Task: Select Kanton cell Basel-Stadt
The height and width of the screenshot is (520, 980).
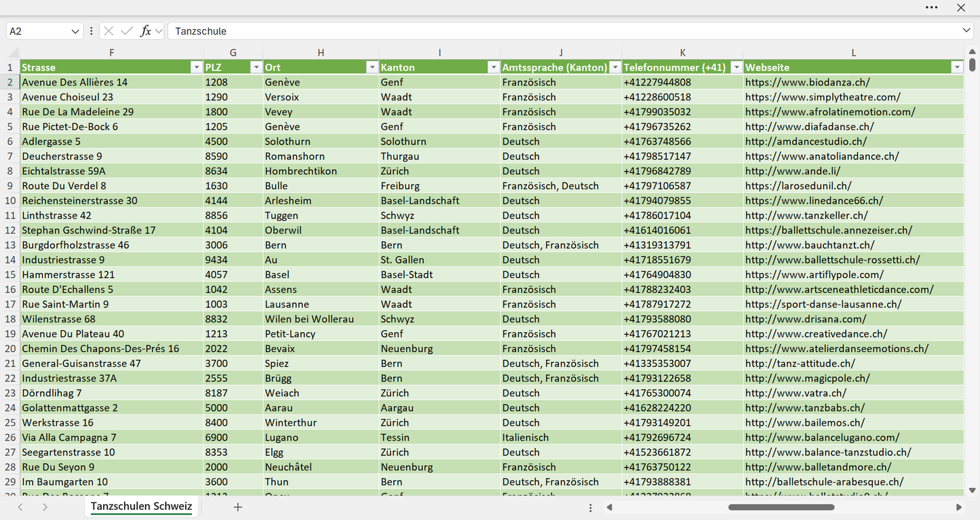Action: 439,275
